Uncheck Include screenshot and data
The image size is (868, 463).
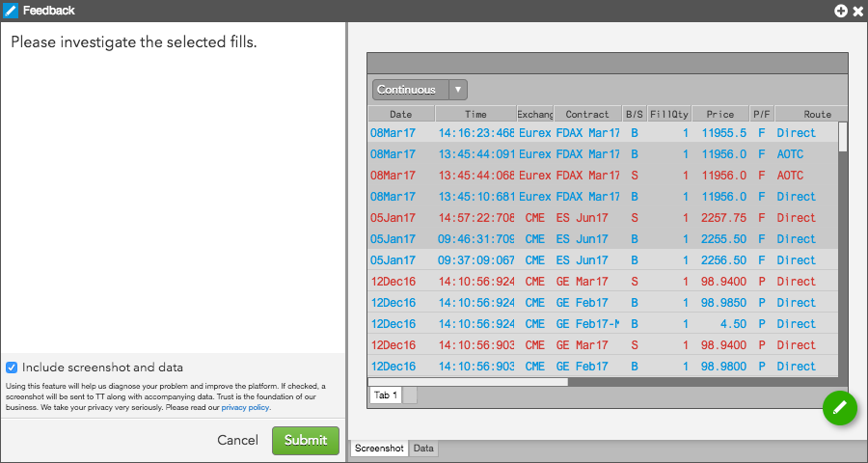click(x=12, y=368)
